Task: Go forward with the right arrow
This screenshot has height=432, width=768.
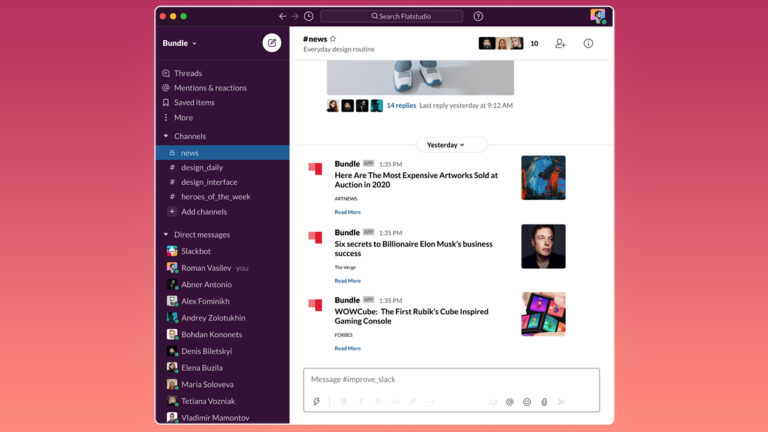Action: click(295, 16)
